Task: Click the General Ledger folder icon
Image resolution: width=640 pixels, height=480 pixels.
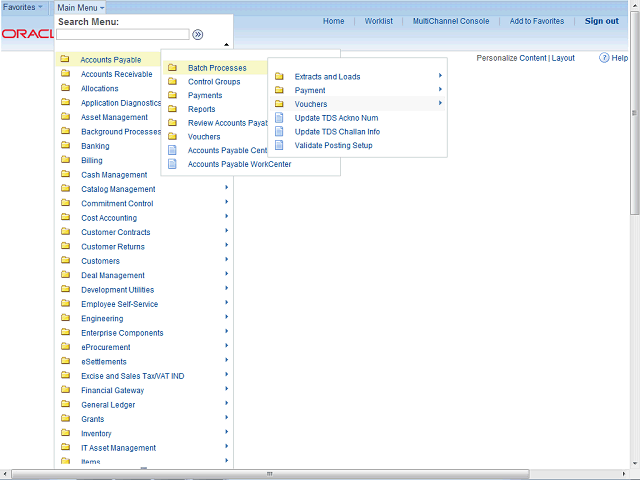Action: tap(65, 405)
